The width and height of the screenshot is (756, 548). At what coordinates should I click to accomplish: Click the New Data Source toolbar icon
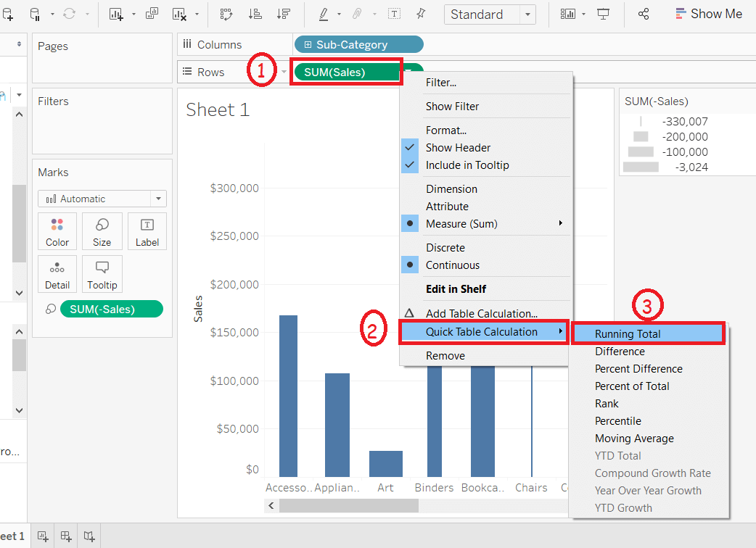pyautogui.click(x=7, y=14)
